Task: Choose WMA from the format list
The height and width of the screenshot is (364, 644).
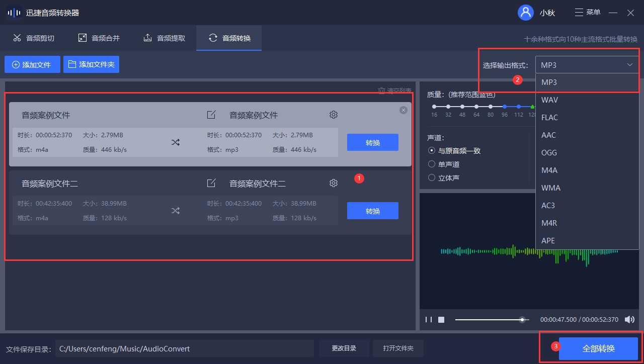Action: coord(587,188)
